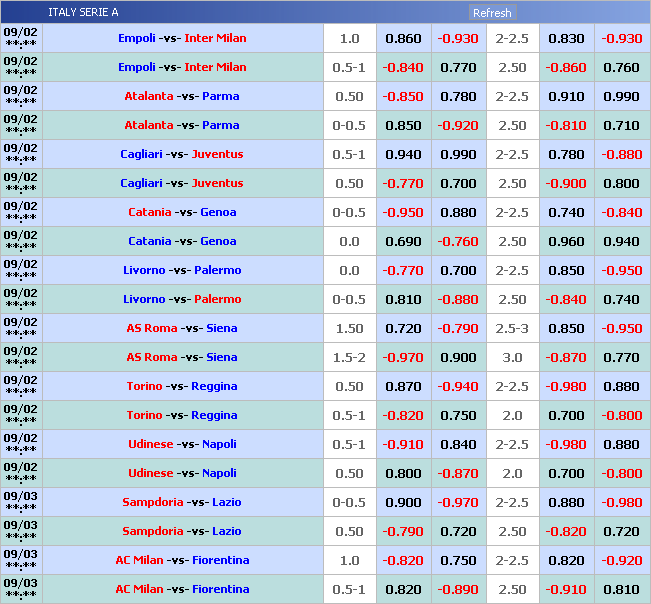Pick 0.810 odds in Livorno vs Palermo row
The image size is (651, 604).
click(x=403, y=299)
